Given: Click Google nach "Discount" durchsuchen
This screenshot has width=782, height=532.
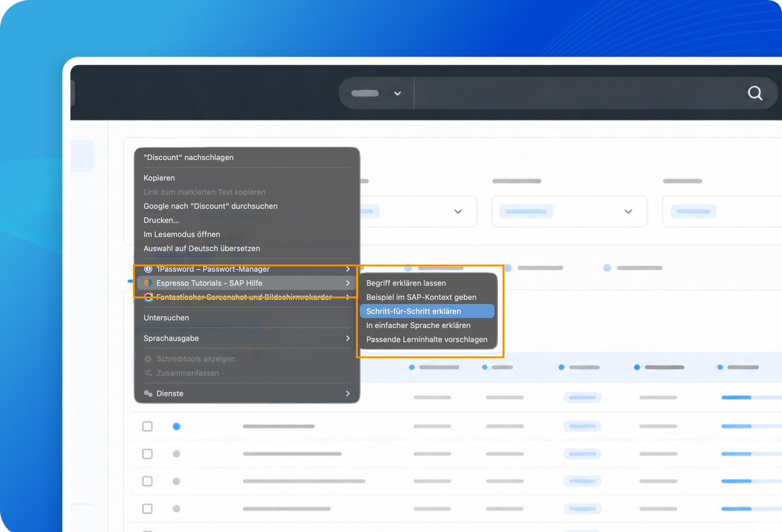Looking at the screenshot, I should tap(211, 206).
